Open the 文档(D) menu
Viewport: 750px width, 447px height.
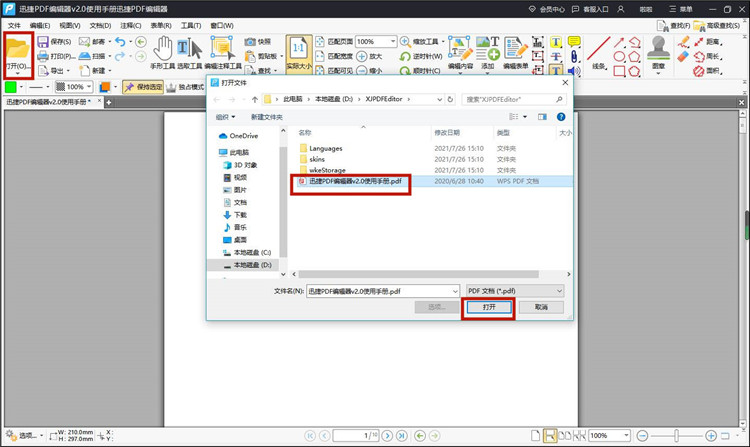pos(100,25)
